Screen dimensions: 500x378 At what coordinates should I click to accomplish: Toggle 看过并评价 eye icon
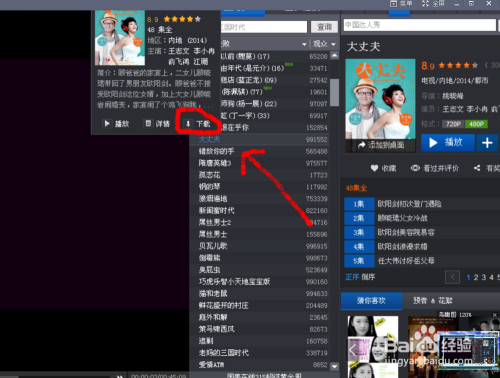pos(415,168)
